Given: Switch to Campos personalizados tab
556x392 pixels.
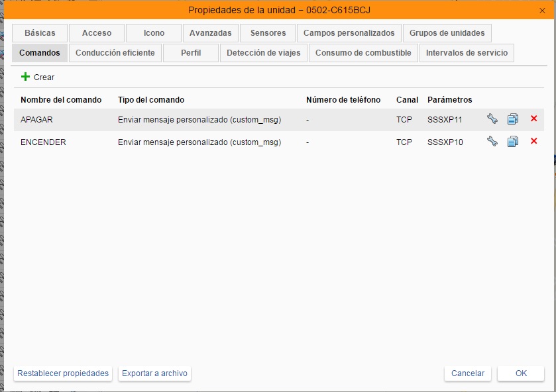Looking at the screenshot, I should click(x=349, y=33).
